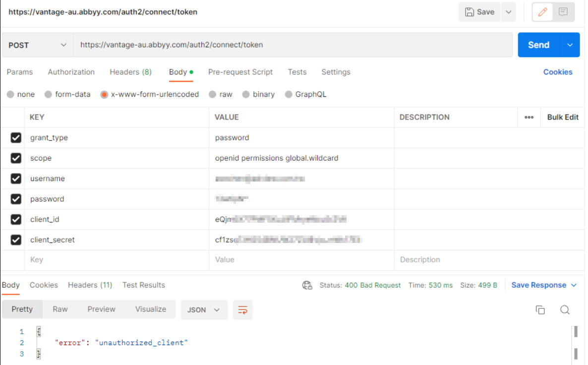This screenshot has width=588, height=365.
Task: Click the Send button
Action: 538,45
